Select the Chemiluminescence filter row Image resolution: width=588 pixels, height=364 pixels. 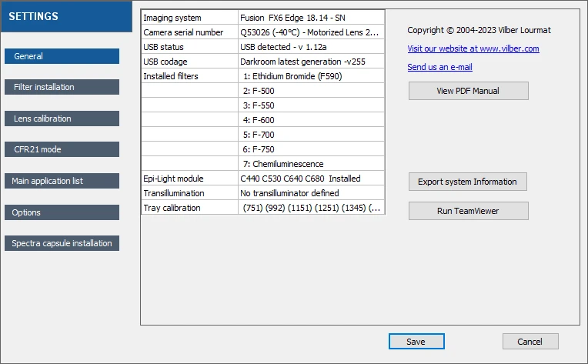tap(310, 164)
